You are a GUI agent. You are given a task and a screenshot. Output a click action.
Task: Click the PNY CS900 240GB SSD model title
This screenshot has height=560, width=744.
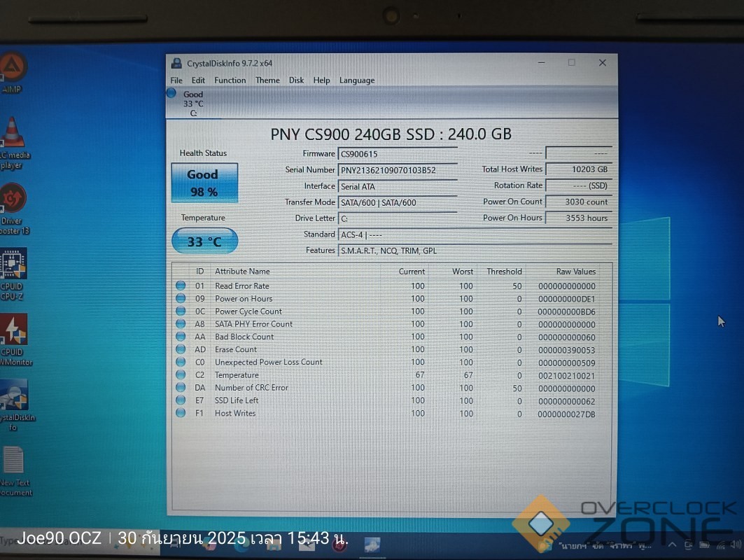click(391, 134)
